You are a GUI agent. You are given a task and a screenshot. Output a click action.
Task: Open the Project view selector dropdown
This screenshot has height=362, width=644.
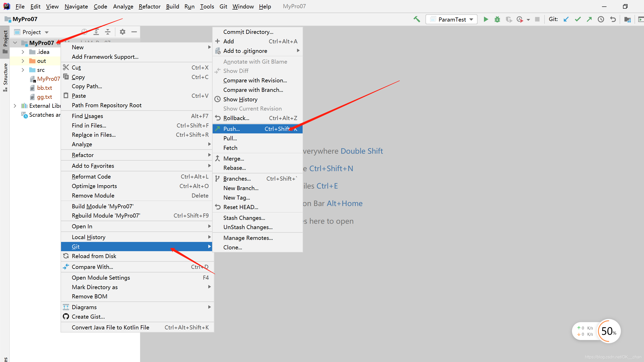pyautogui.click(x=32, y=32)
